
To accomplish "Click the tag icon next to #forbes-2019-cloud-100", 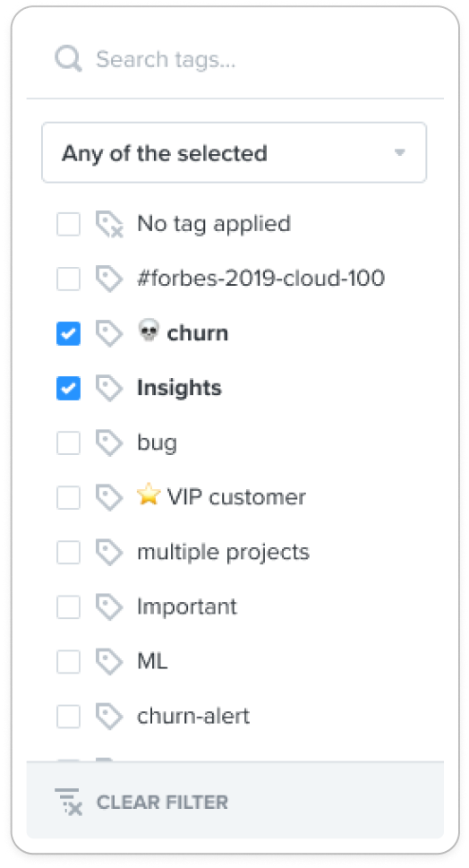I will click(x=109, y=279).
